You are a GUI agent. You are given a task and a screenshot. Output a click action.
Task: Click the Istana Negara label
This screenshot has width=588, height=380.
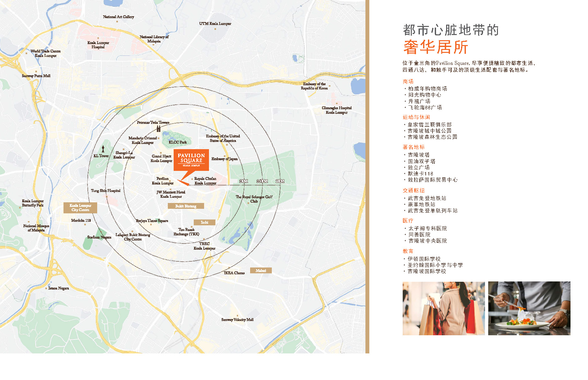(59, 288)
